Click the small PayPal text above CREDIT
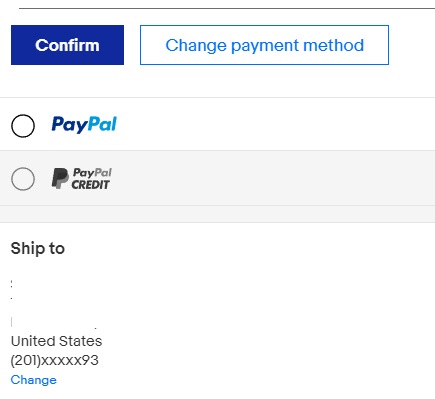This screenshot has width=435, height=399. click(92, 173)
